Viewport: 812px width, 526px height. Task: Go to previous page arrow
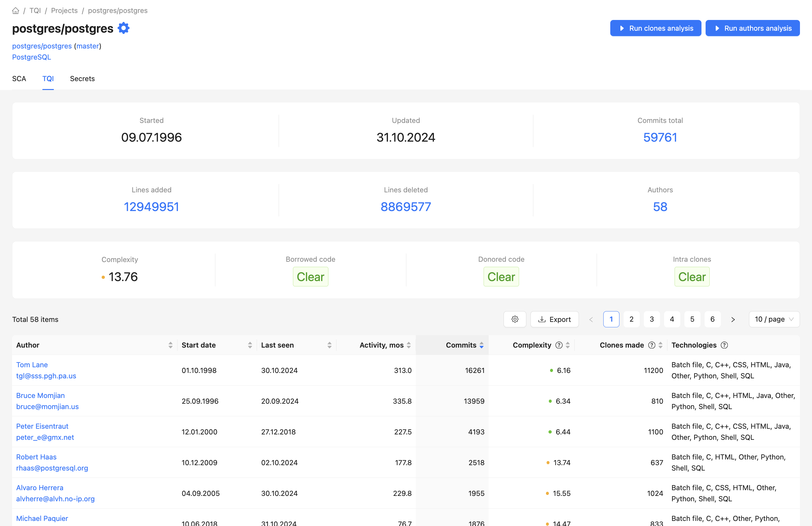pyautogui.click(x=591, y=319)
